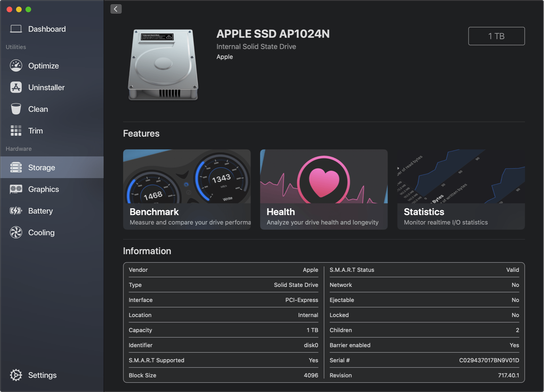Click the Solid State Drive type value
544x392 pixels.
pyautogui.click(x=296, y=285)
